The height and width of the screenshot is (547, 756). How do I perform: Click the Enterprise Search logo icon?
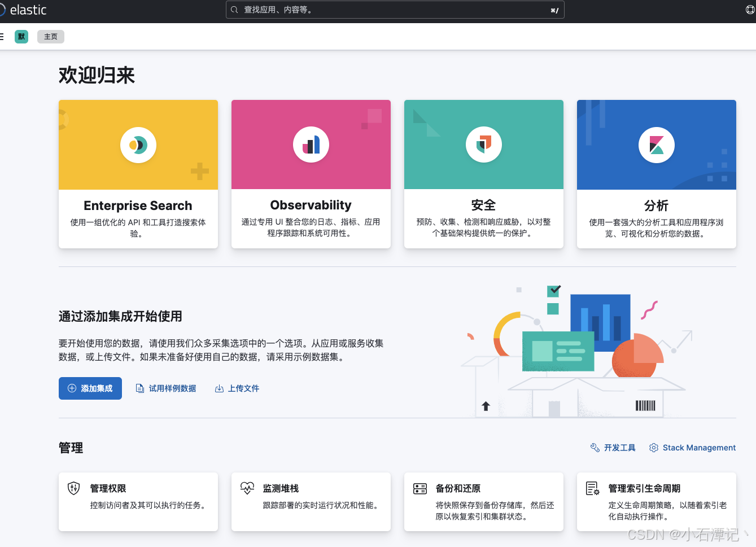(138, 145)
